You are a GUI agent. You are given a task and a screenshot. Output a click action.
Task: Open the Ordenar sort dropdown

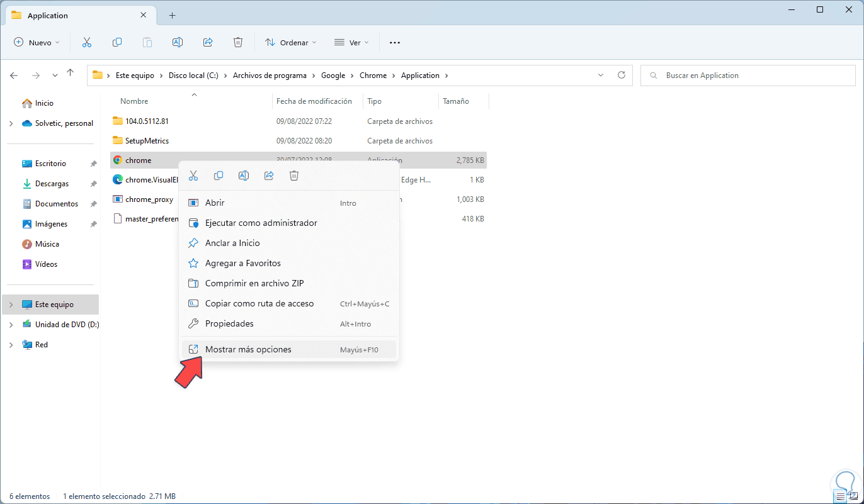point(290,42)
